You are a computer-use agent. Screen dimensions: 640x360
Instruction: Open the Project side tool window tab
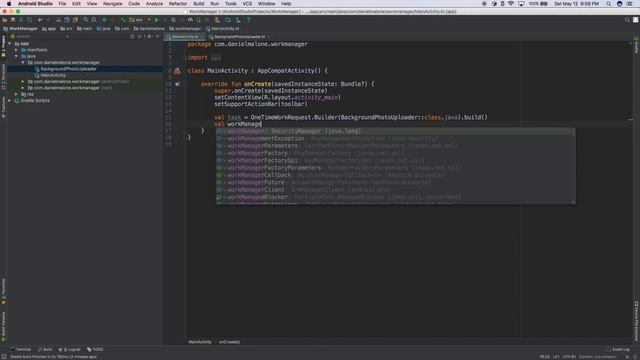click(3, 46)
